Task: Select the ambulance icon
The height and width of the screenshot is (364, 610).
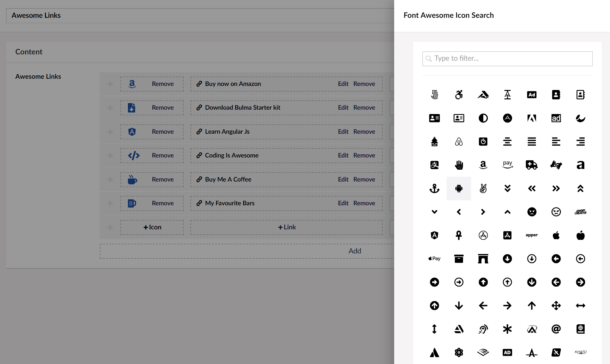Action: coord(531,165)
